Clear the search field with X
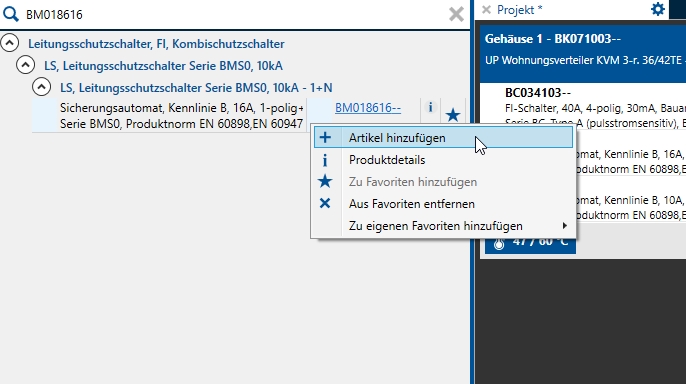Viewport: 686px width, 384px height. (456, 14)
